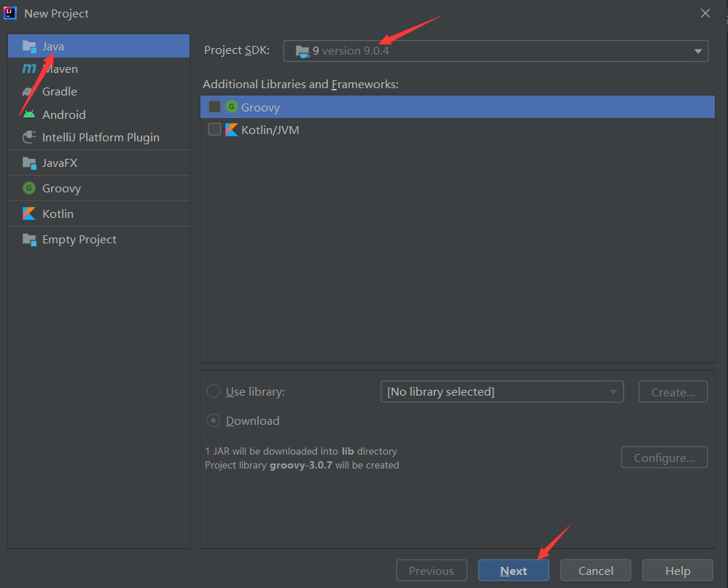Select the Download radio button
Screen dimensions: 728x588
coord(213,420)
